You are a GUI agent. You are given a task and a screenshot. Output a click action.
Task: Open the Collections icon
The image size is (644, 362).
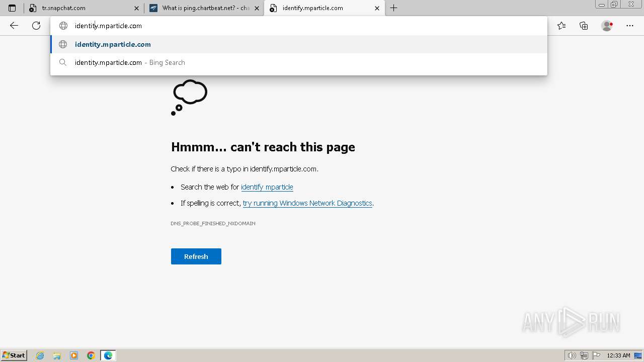584,26
